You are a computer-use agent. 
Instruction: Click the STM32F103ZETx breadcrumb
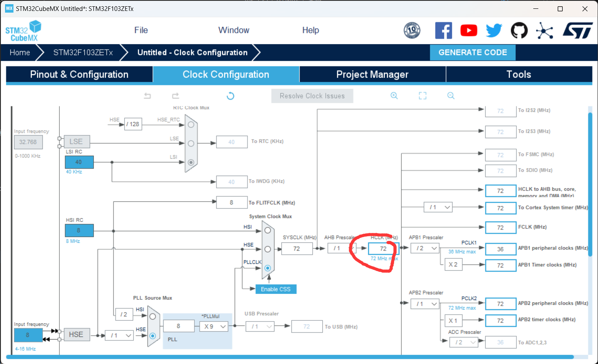(x=83, y=53)
